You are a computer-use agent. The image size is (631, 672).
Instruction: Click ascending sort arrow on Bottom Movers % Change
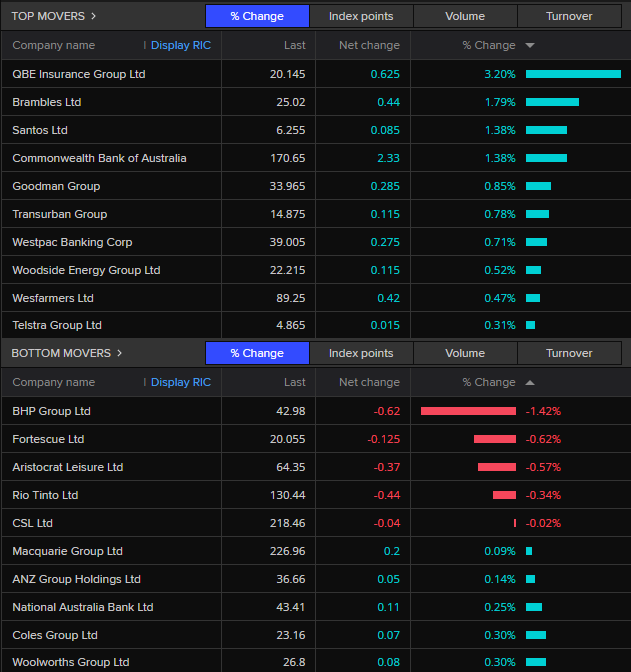529,382
